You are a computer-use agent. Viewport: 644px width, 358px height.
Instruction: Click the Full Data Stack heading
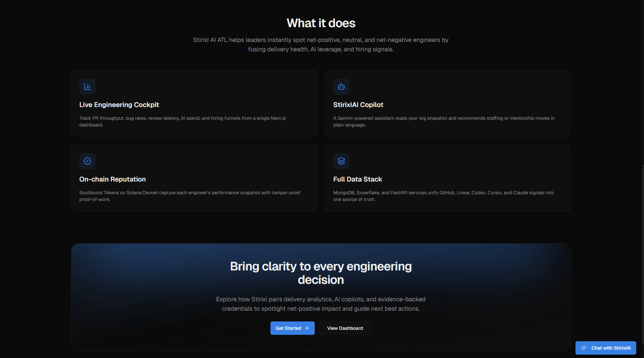358,179
